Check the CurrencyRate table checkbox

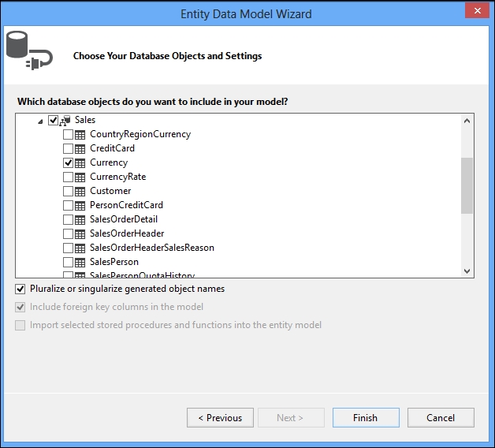pyautogui.click(x=68, y=177)
